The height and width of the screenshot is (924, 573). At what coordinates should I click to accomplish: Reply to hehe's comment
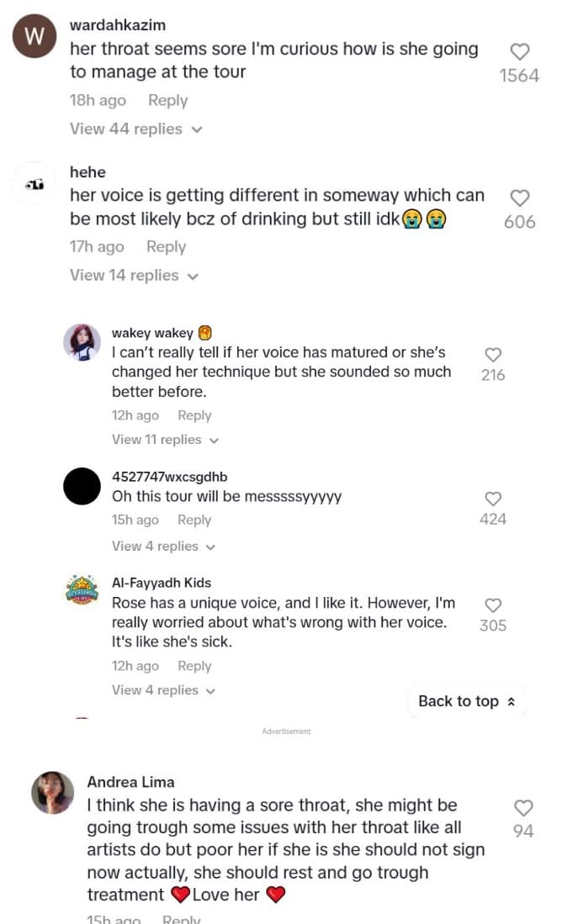click(166, 246)
